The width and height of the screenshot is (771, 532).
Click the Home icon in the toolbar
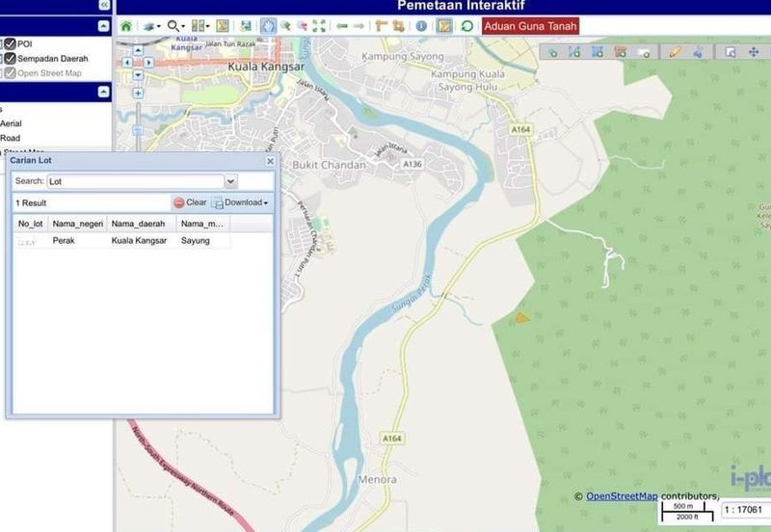[x=125, y=26]
